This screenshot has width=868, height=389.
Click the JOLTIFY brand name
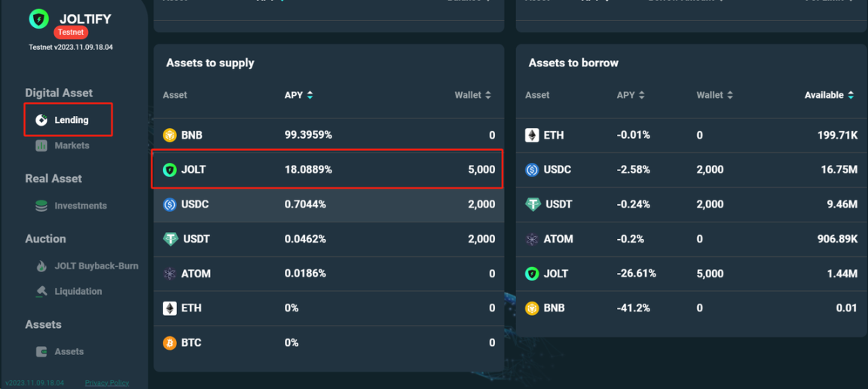[x=85, y=20]
